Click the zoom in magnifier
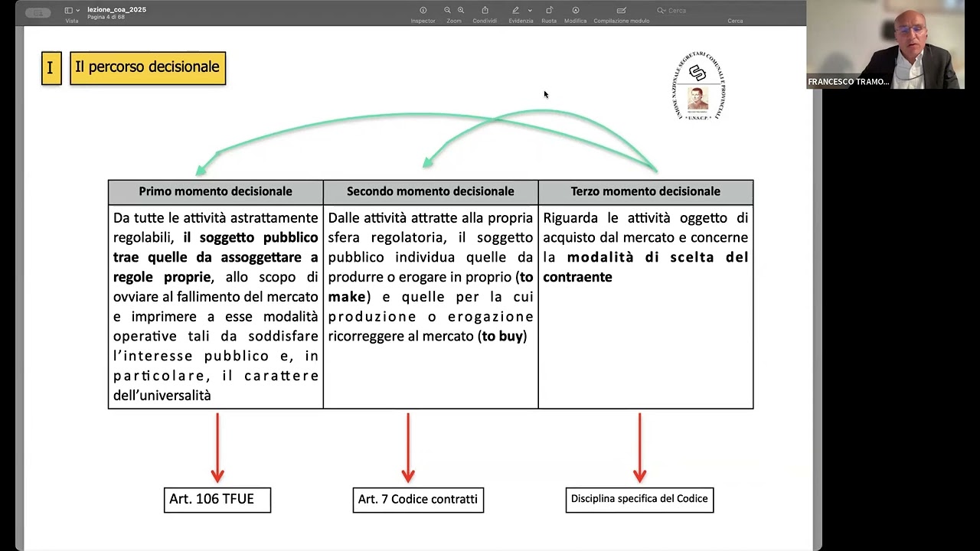 click(461, 10)
